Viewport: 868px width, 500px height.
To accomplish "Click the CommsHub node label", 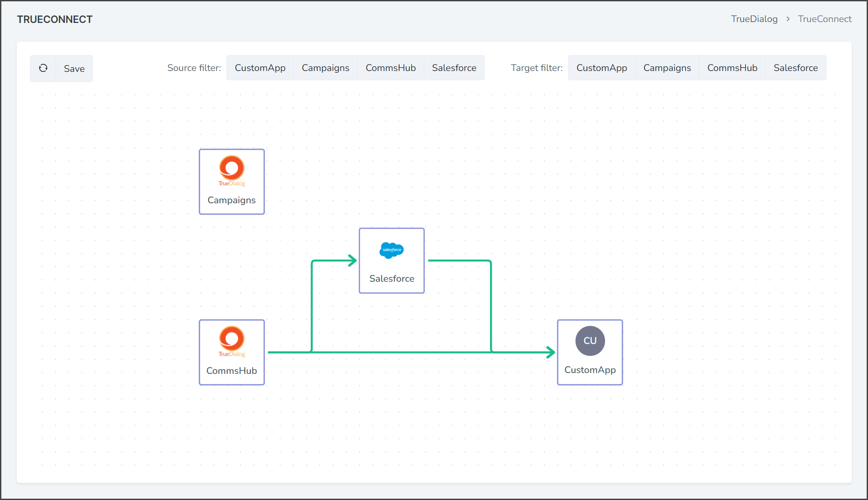I will coord(232,371).
